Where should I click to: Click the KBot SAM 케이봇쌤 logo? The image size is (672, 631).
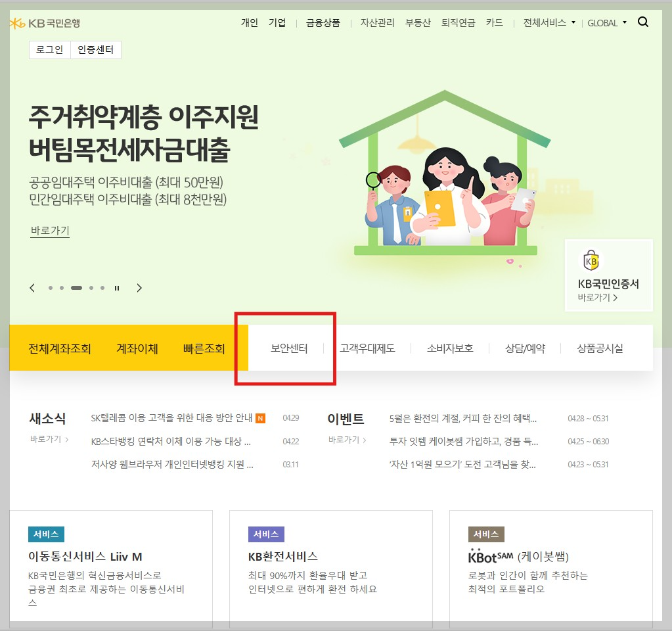click(x=491, y=555)
